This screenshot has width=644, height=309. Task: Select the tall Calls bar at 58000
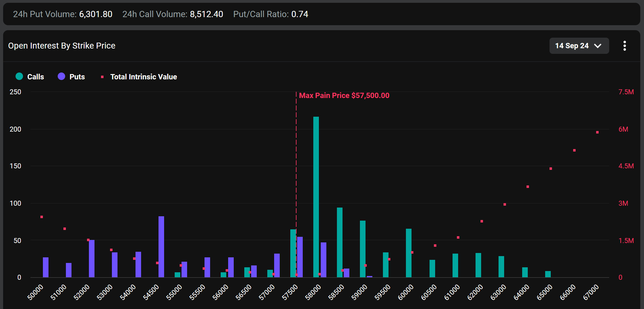pyautogui.click(x=316, y=197)
